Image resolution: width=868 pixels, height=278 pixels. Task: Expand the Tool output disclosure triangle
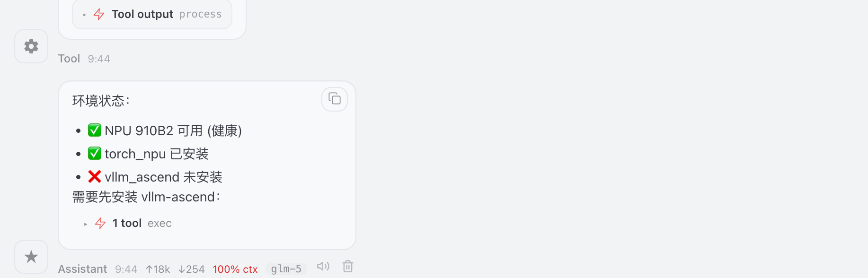(x=85, y=15)
